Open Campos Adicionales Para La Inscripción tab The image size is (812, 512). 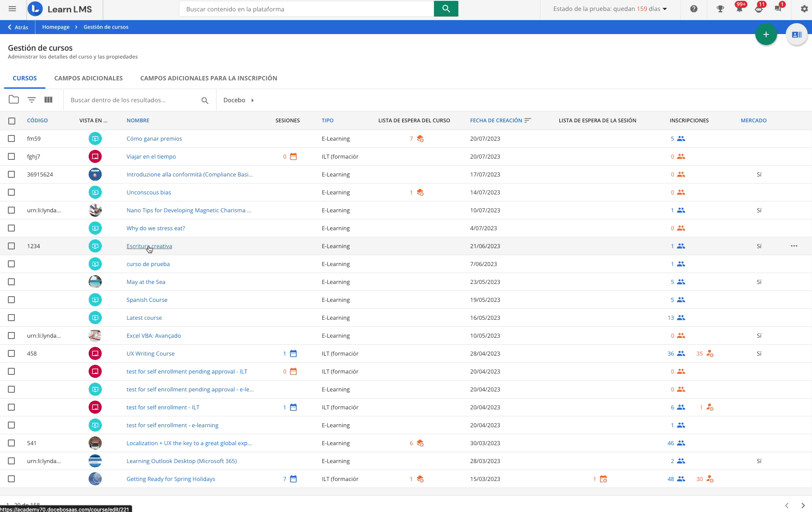[x=208, y=78]
